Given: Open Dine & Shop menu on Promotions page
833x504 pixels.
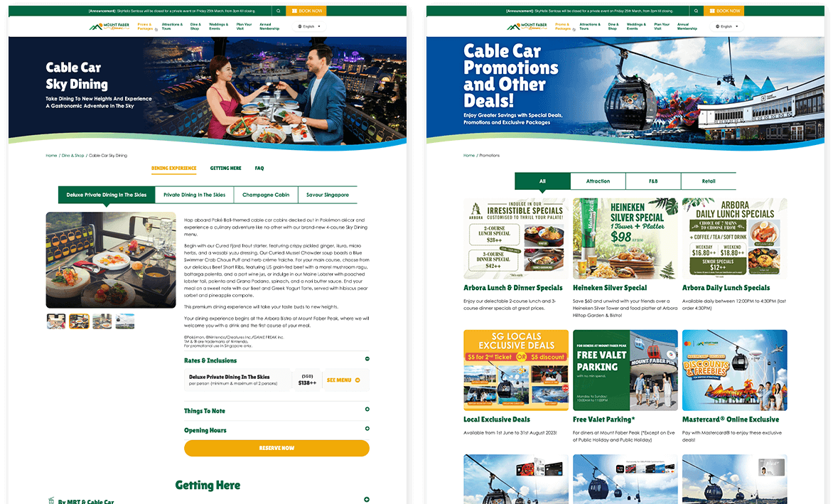Looking at the screenshot, I should click(613, 26).
